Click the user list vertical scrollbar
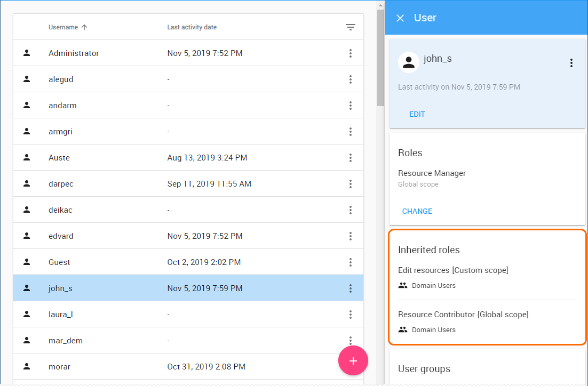This screenshot has height=386, width=588. (380, 59)
